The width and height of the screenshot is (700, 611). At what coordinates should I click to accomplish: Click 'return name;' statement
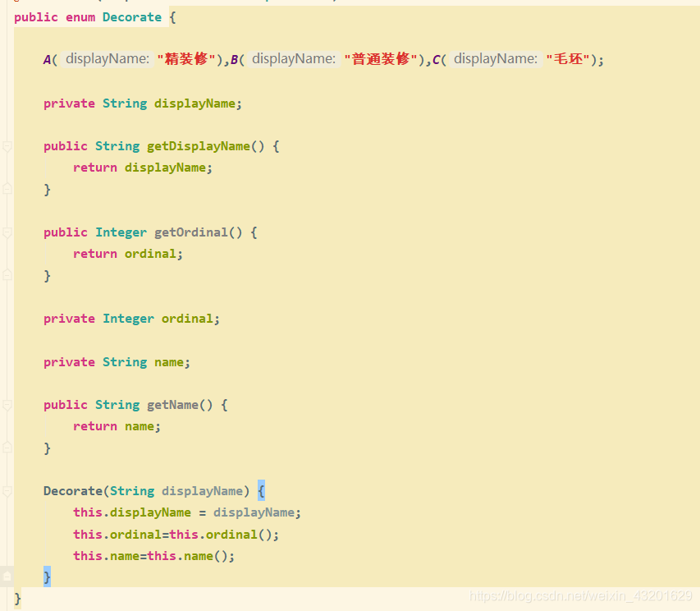[117, 426]
